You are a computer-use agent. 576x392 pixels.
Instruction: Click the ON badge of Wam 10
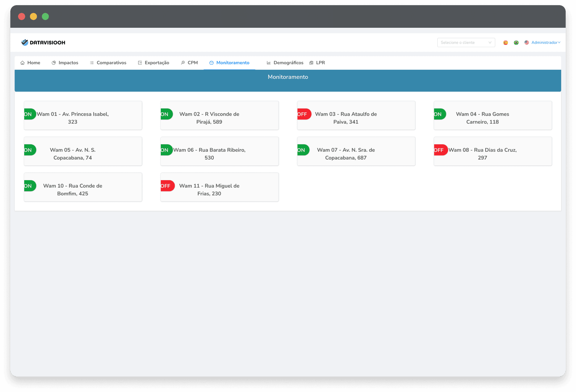[30, 186]
